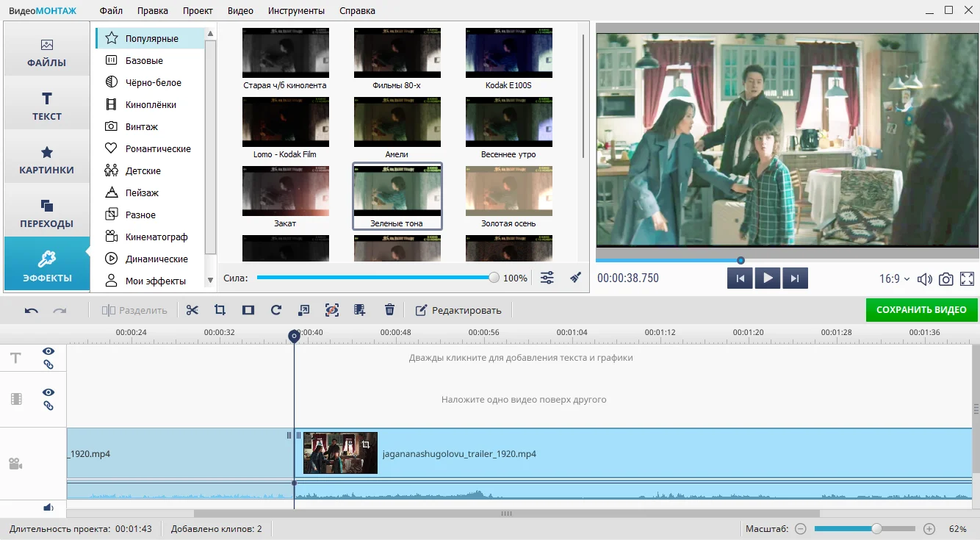Click the Редактировать button

(x=458, y=310)
